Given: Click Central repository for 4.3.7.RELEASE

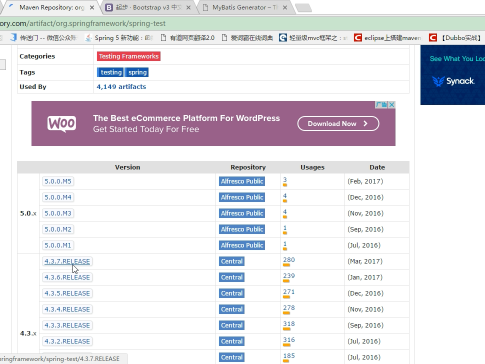Looking at the screenshot, I should (x=232, y=261).
